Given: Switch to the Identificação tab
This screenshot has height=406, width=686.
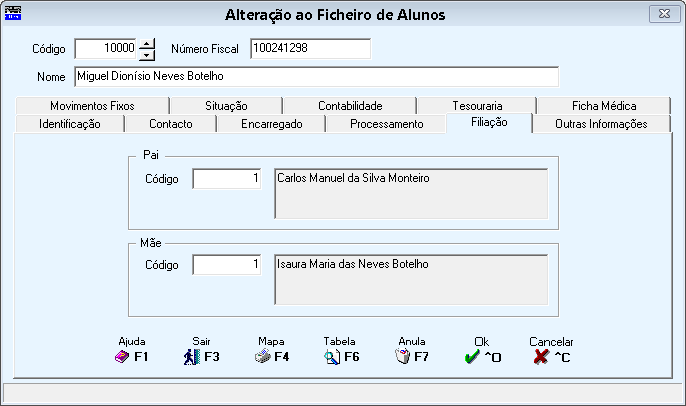Looking at the screenshot, I should [69, 124].
